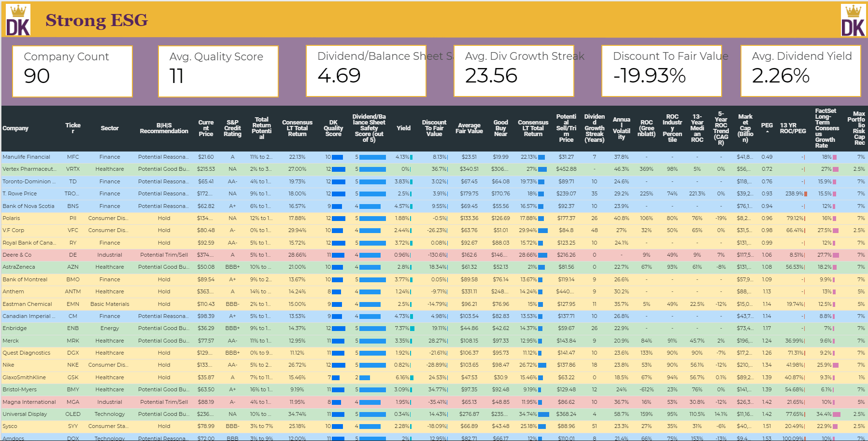This screenshot has width=868, height=441.
Task: Sort by the Sector column header
Action: click(x=110, y=128)
